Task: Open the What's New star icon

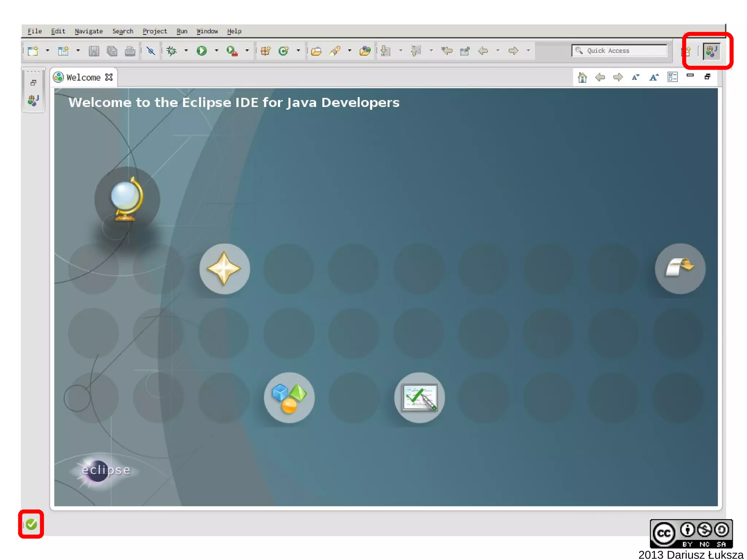Action: click(x=224, y=269)
